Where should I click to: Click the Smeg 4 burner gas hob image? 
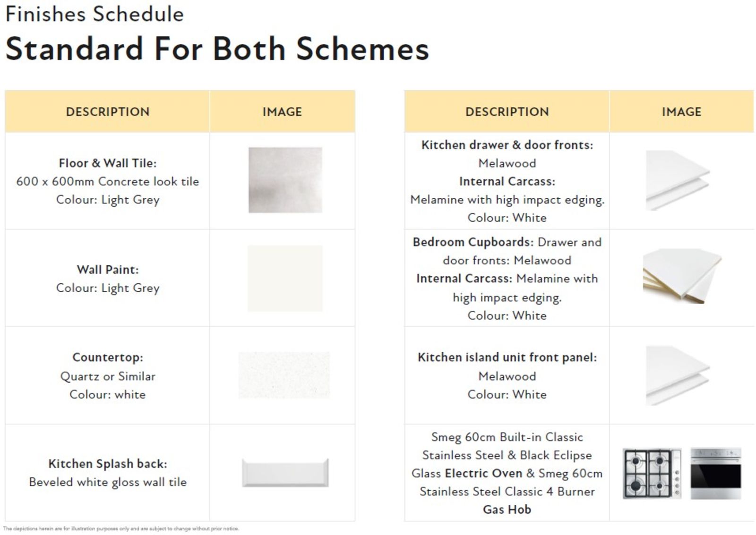652,474
